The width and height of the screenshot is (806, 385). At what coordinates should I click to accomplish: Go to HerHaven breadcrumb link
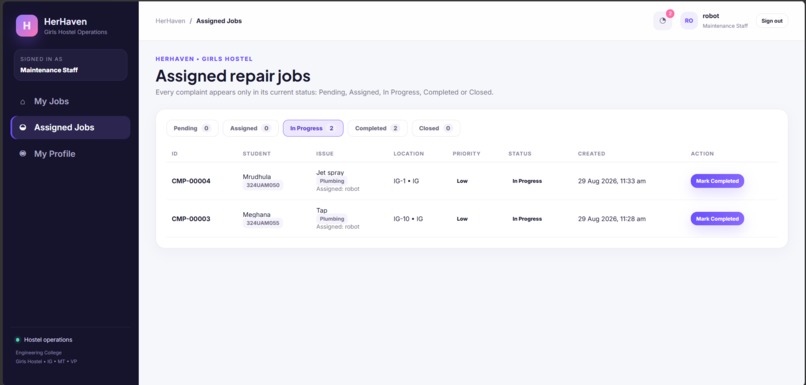click(170, 21)
